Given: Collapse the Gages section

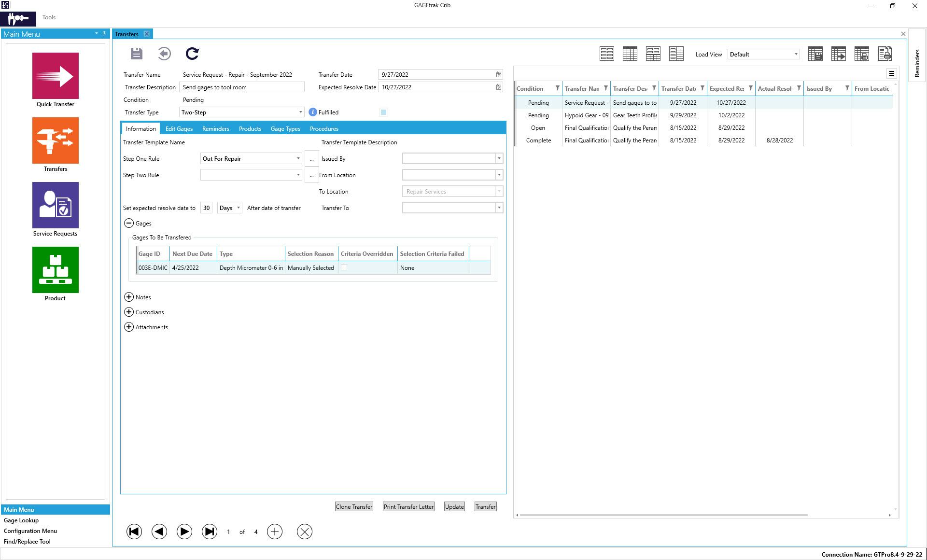Looking at the screenshot, I should coord(129,224).
